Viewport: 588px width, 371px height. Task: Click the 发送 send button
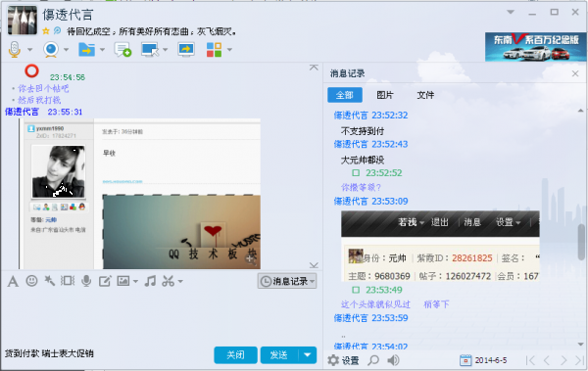[279, 355]
